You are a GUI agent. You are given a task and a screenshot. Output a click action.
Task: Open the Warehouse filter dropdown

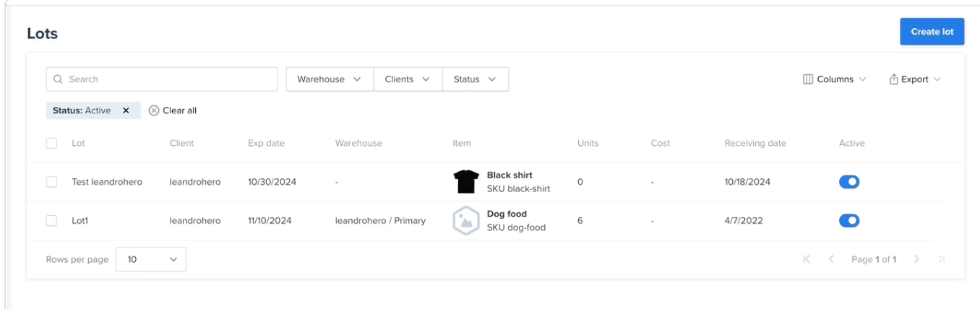point(330,79)
